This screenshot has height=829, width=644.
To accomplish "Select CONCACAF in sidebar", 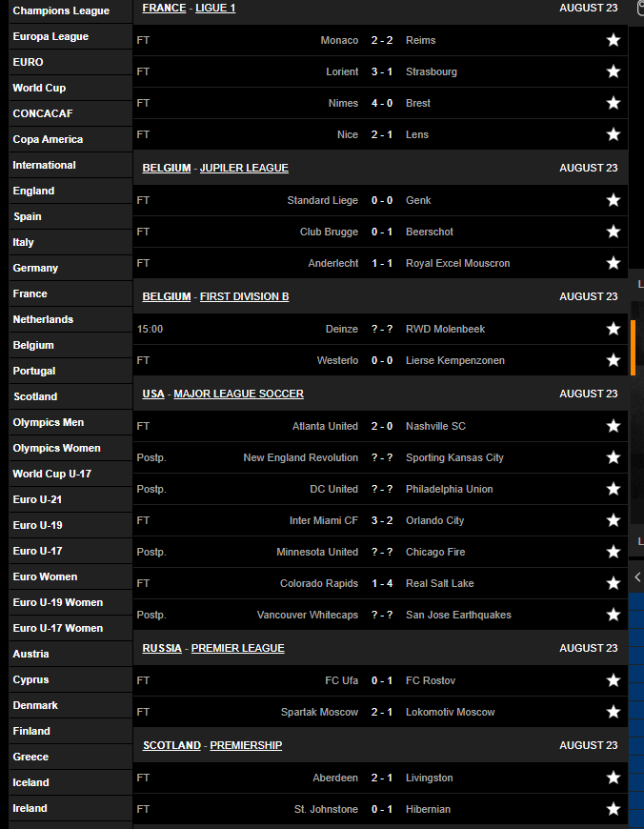I will click(x=70, y=113).
